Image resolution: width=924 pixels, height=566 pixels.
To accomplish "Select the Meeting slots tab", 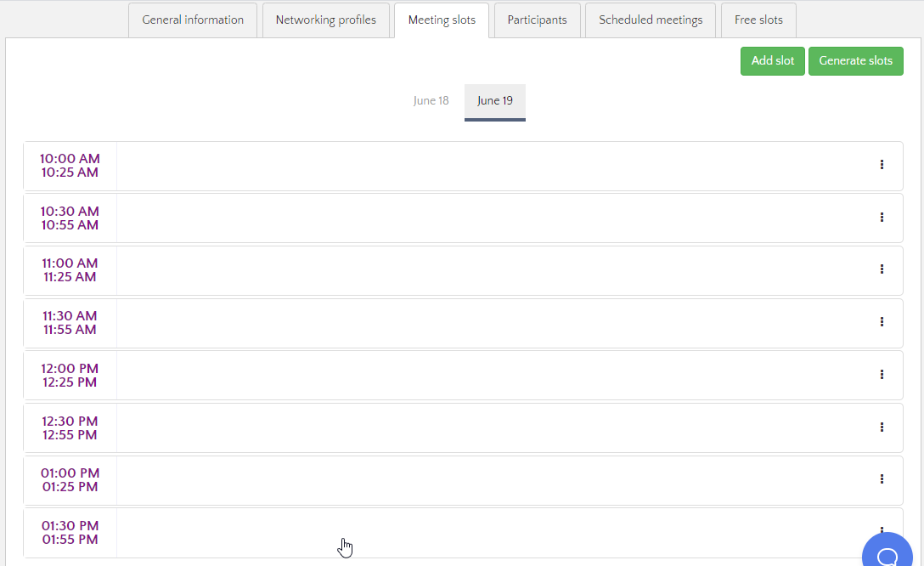I will pyautogui.click(x=442, y=20).
